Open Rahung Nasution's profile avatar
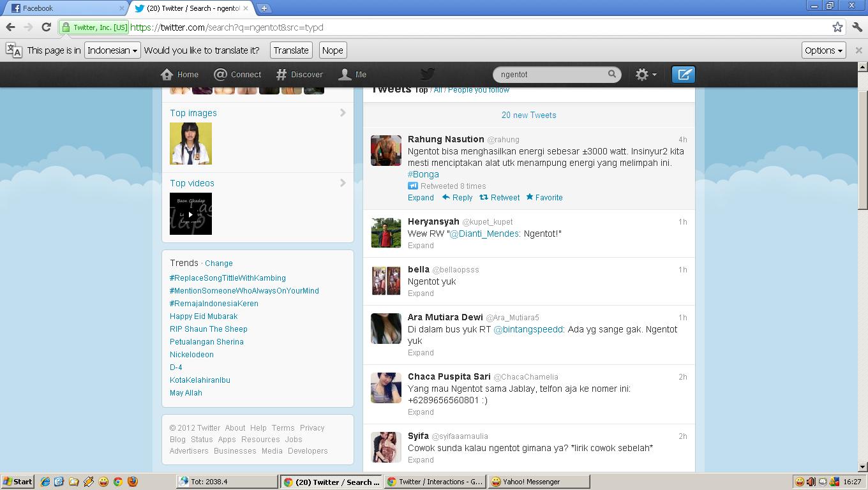Screen dimensions: 868x490 [386, 151]
